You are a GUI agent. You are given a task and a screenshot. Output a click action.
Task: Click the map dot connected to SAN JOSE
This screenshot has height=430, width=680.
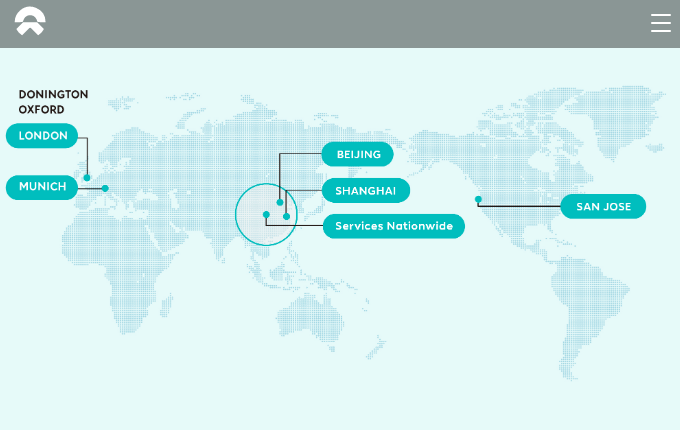[478, 199]
